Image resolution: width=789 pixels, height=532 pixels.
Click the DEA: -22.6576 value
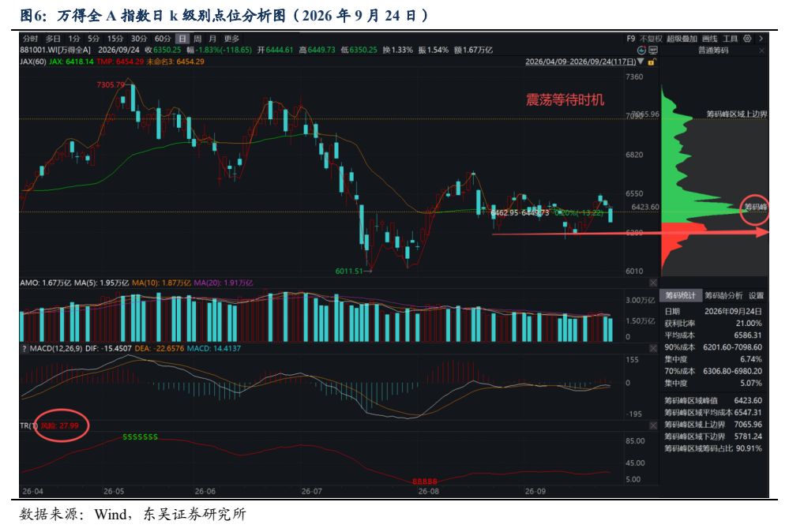[x=159, y=348]
